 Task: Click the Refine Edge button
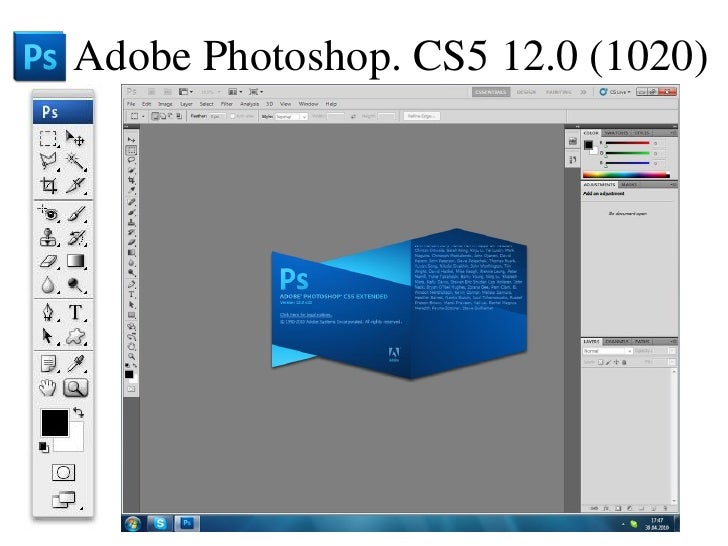coord(421,116)
